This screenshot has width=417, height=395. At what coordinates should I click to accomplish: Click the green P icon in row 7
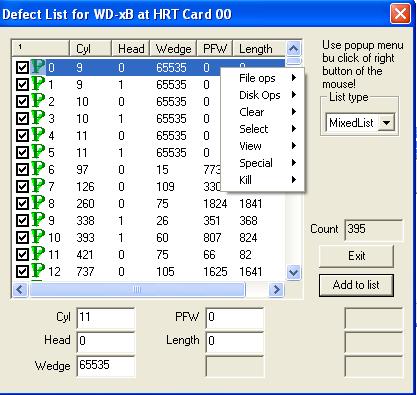38,186
